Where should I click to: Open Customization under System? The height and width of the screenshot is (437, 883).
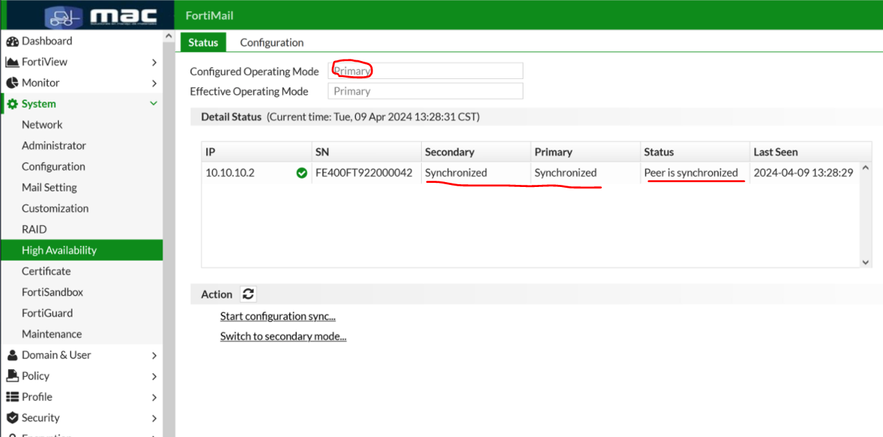tap(55, 208)
